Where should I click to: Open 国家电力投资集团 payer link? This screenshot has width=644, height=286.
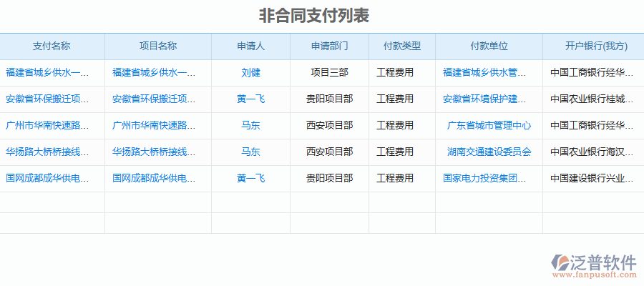[x=484, y=178]
